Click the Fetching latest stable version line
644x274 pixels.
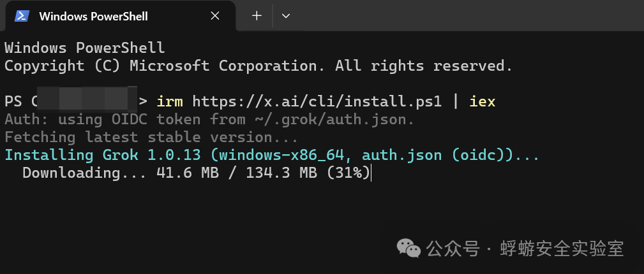pyautogui.click(x=151, y=137)
